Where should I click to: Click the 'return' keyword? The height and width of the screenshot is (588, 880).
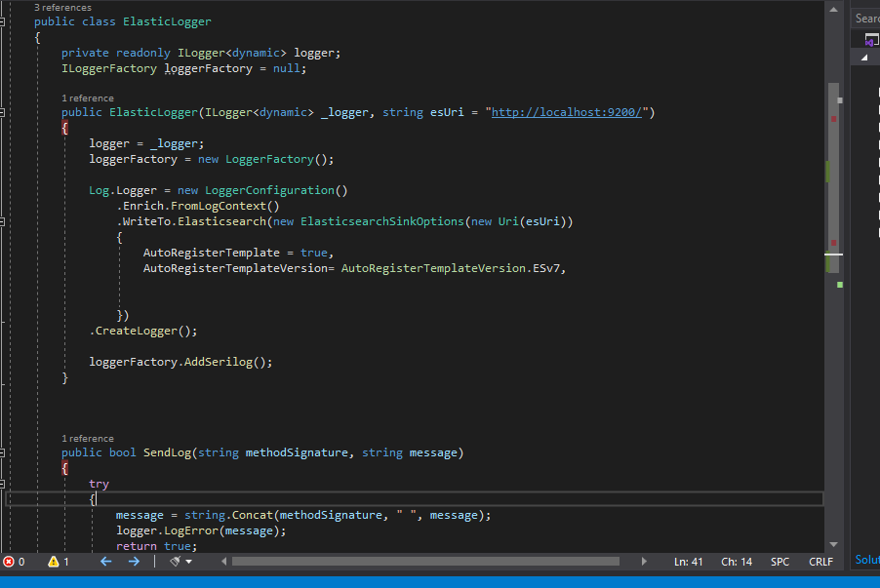pos(137,546)
